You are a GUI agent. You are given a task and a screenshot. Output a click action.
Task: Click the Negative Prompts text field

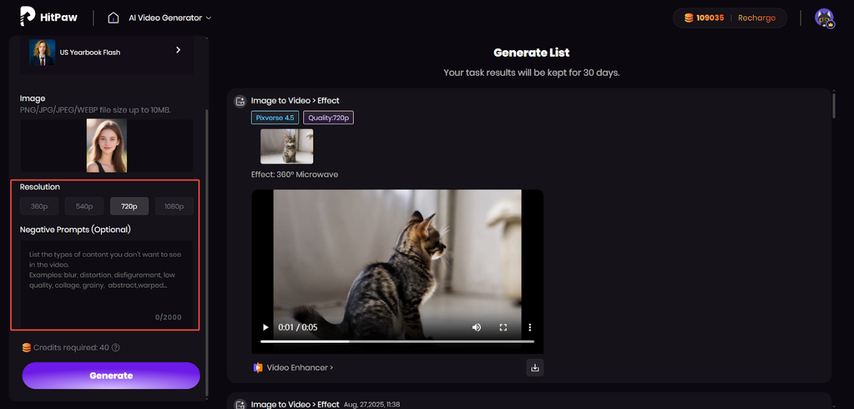105,278
